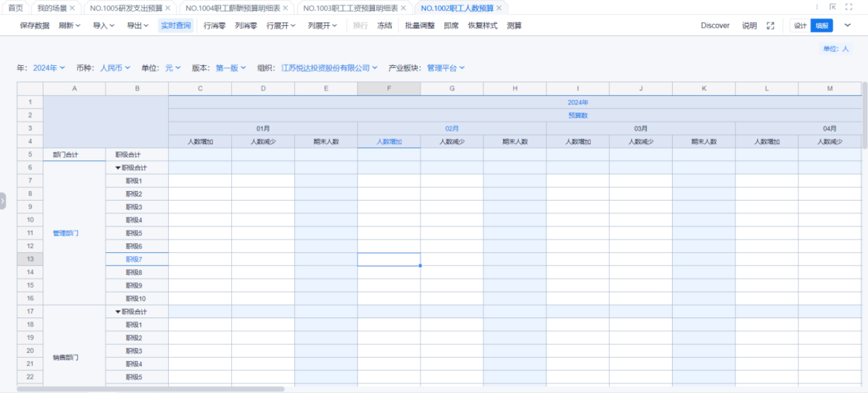868x393 pixels.
Task: Collapse the toolbar with the chevron after 填报
Action: 847,26
